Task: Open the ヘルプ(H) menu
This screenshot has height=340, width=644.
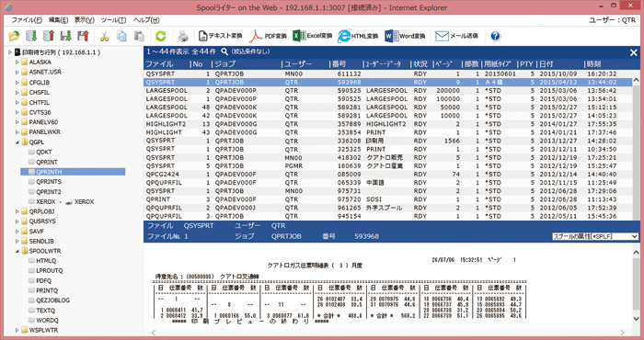Action: pos(146,20)
